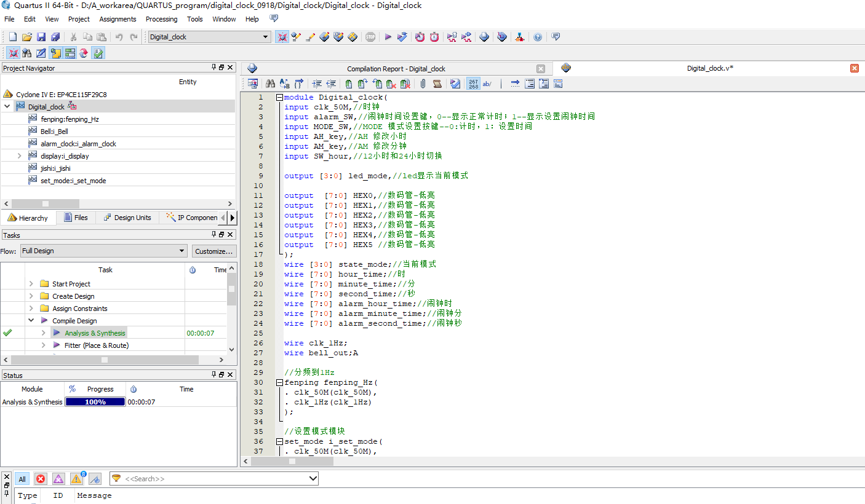
Task: Open the Programmer icon in the toolbar
Action: pos(502,37)
